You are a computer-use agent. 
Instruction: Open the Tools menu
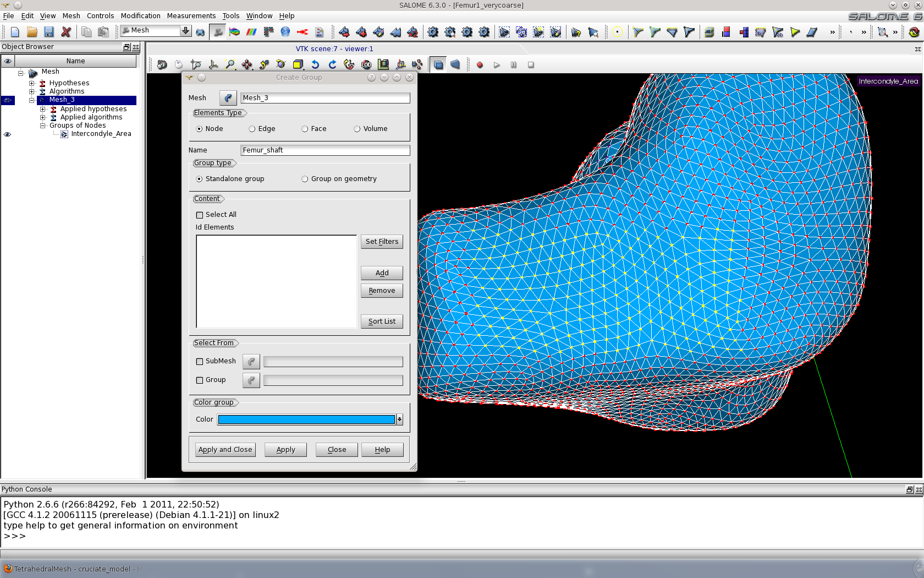(x=230, y=15)
